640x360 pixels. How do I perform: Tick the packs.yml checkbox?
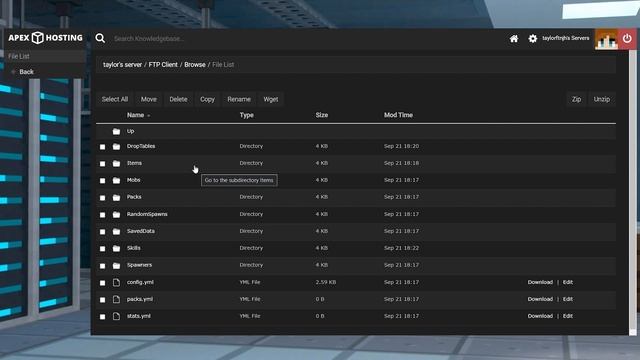(102, 300)
